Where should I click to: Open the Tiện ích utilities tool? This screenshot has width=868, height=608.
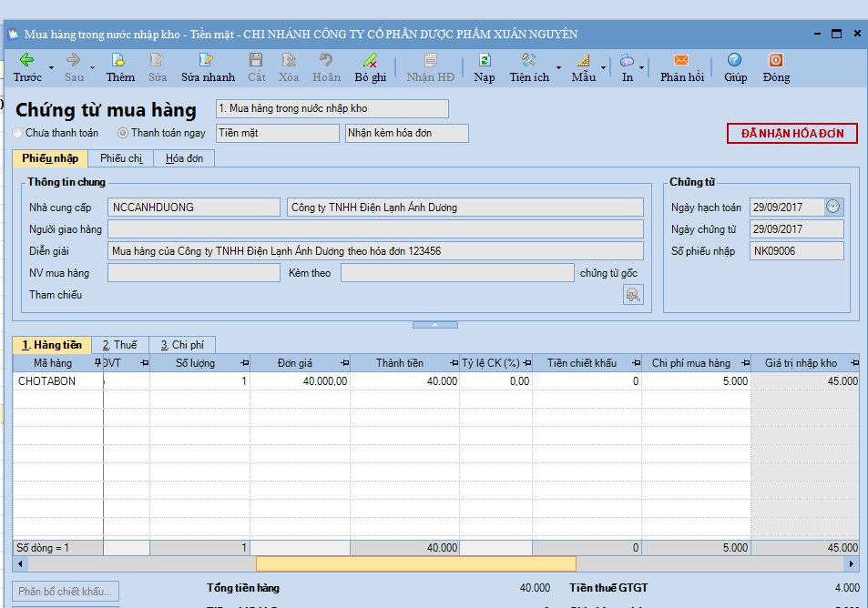tap(529, 67)
